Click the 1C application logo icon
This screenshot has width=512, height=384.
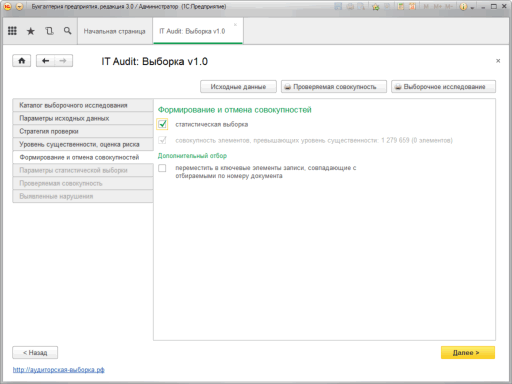(7, 6)
